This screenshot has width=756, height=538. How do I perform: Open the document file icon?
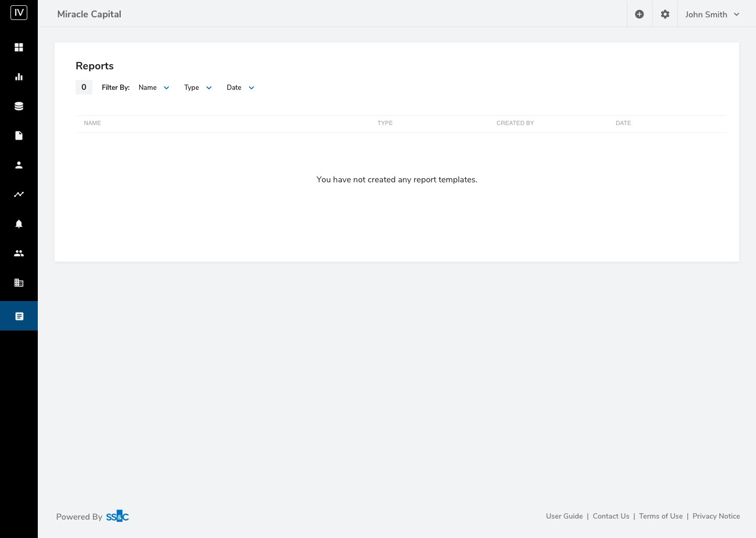19,136
